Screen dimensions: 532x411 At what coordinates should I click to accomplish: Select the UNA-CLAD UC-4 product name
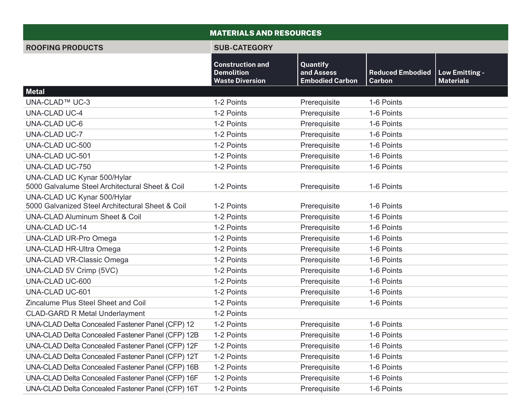(x=54, y=113)
